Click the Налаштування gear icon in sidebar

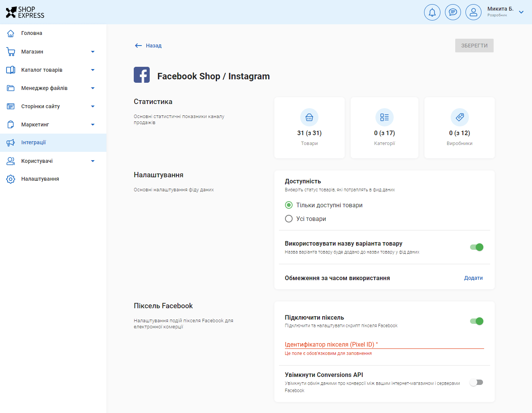(x=11, y=179)
